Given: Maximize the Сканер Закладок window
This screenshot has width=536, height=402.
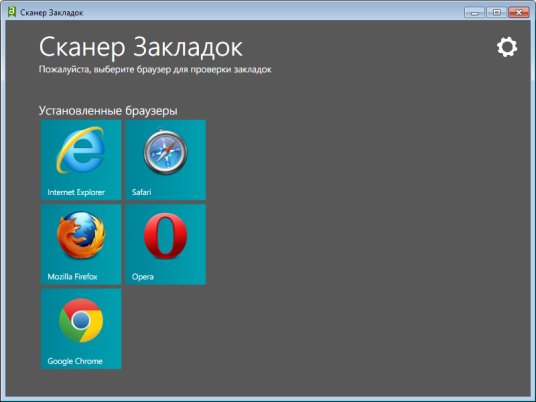Looking at the screenshot, I should click(496, 12).
